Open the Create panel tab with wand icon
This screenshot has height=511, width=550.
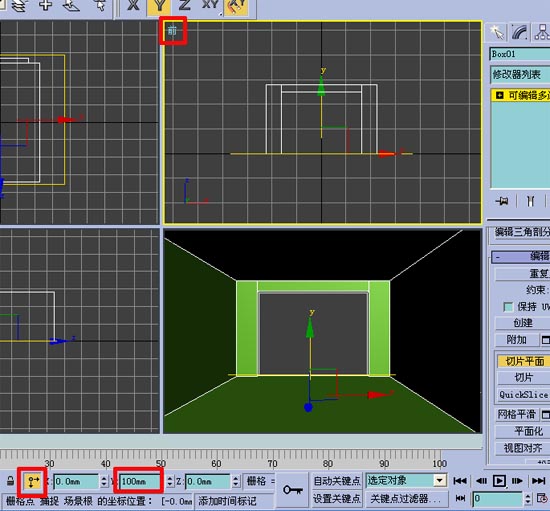pyautogui.click(x=497, y=33)
